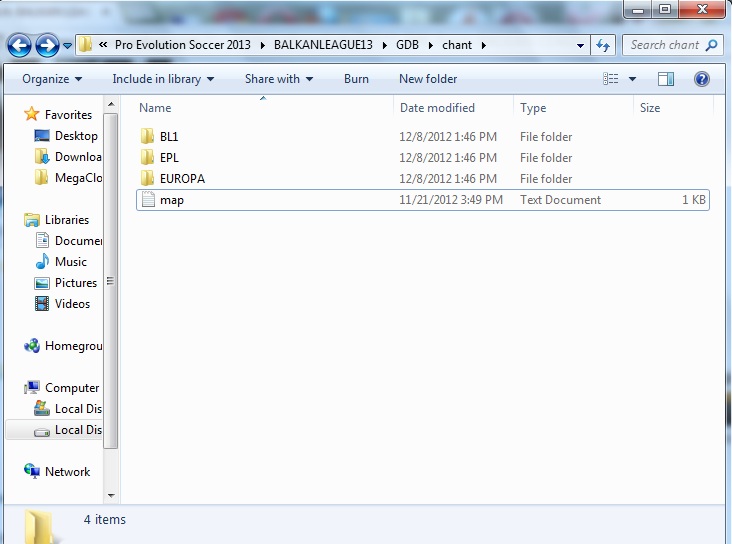Expand arrow after Pro Evolution Soccer 2013
Image resolution: width=732 pixels, height=544 pixels.
(262, 45)
